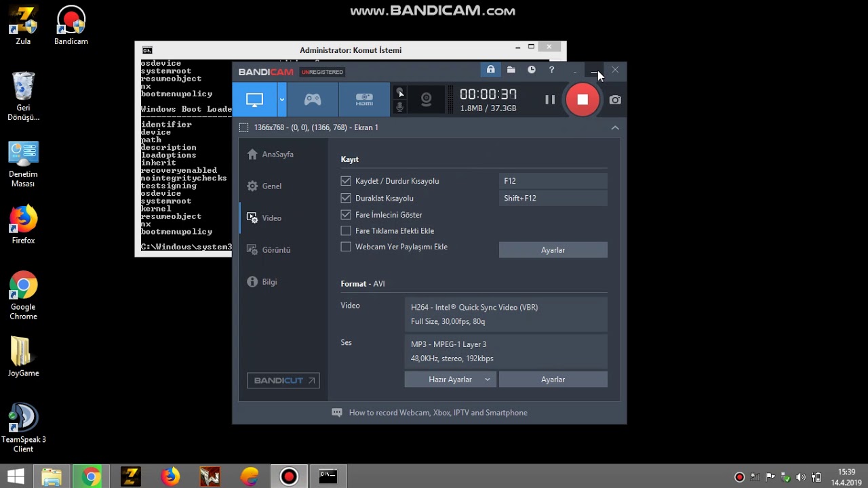This screenshot has width=868, height=488.
Task: Click the UNREGISTERED badge
Action: (323, 72)
